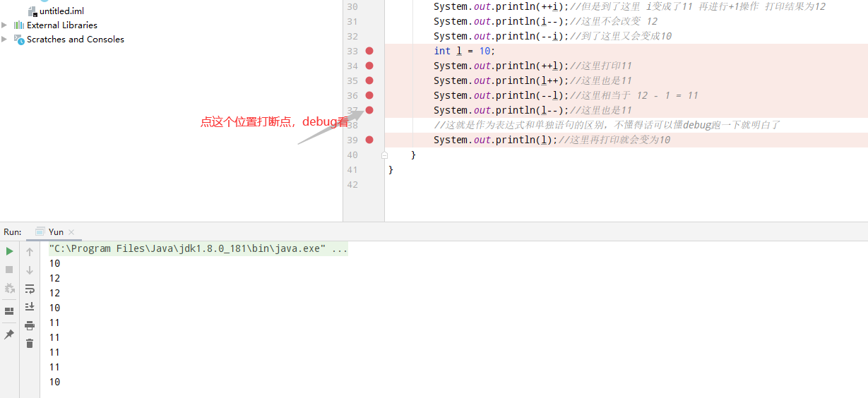Viewport: 868px width, 398px height.
Task: Expand Scratches and Consoles tree node
Action: (5, 40)
